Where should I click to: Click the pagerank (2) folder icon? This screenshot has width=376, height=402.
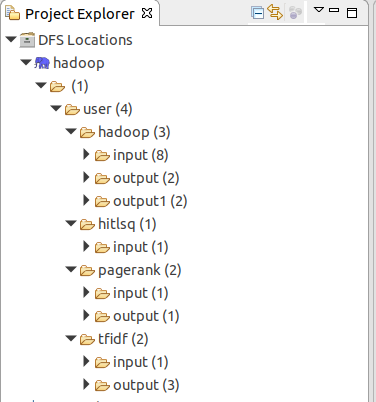click(x=87, y=270)
